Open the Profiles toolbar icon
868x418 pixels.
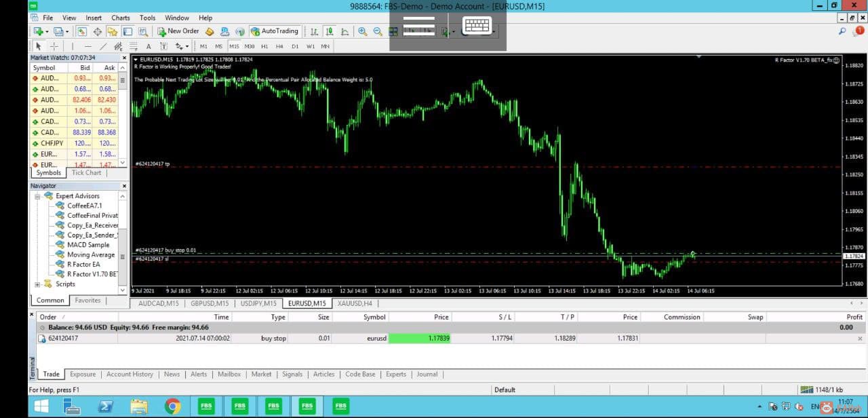point(58,31)
